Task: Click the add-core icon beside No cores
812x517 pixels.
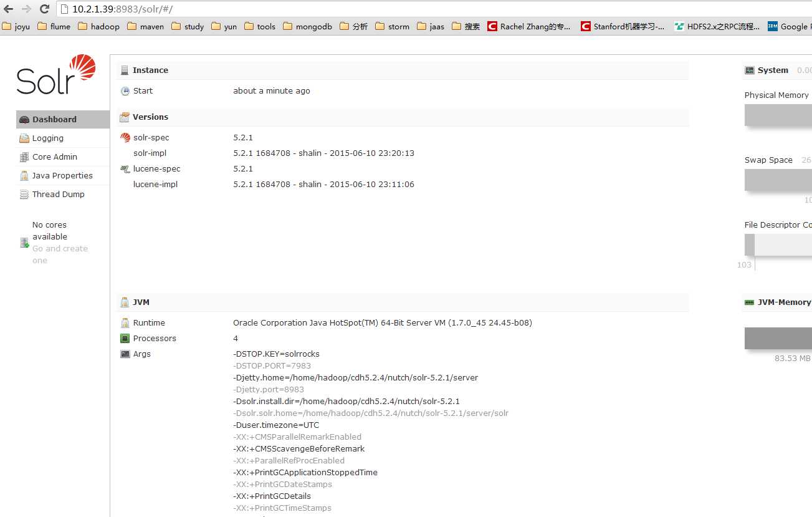Action: (24, 243)
